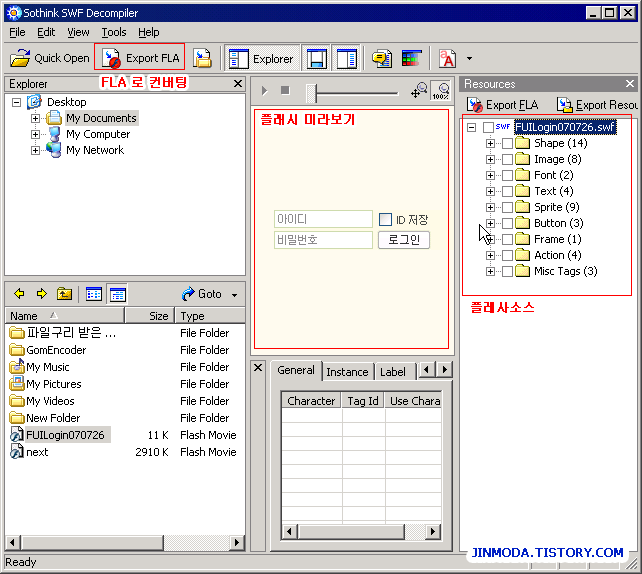
Task: Open the Edit menu
Action: point(46,32)
